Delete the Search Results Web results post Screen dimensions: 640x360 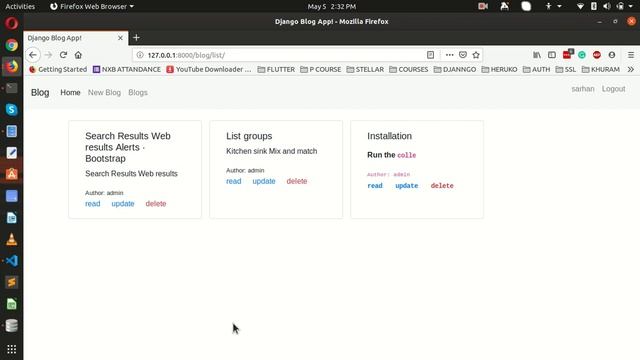pos(156,204)
